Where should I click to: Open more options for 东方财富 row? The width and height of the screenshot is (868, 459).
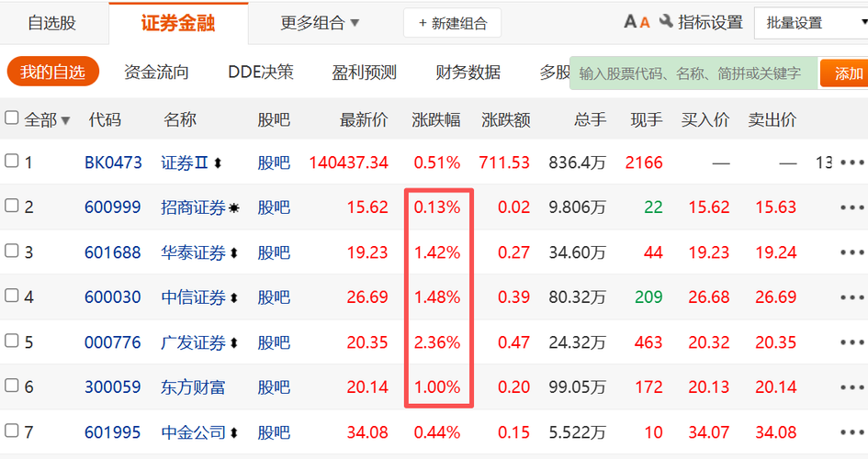click(851, 387)
